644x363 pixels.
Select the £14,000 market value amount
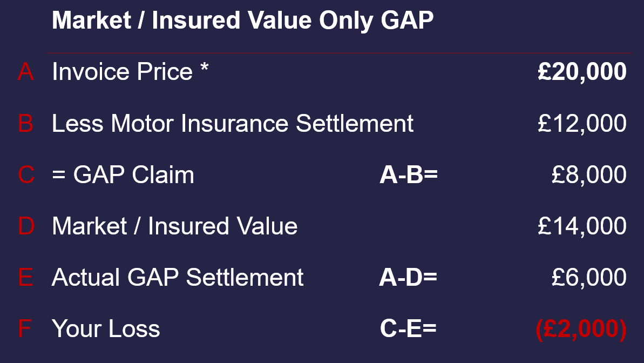(582, 226)
